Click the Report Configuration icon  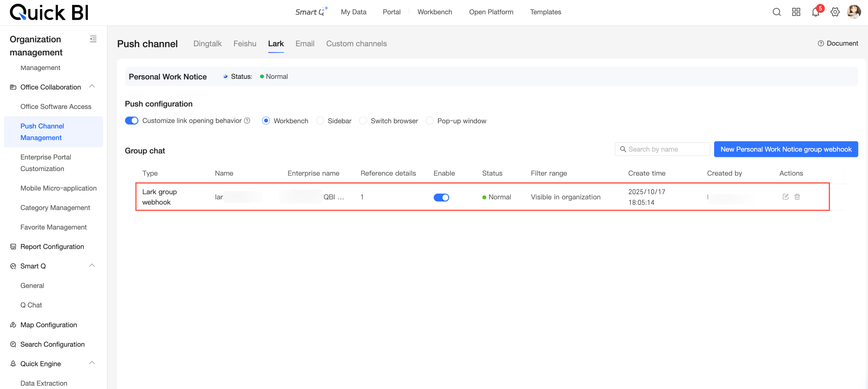pos(13,247)
